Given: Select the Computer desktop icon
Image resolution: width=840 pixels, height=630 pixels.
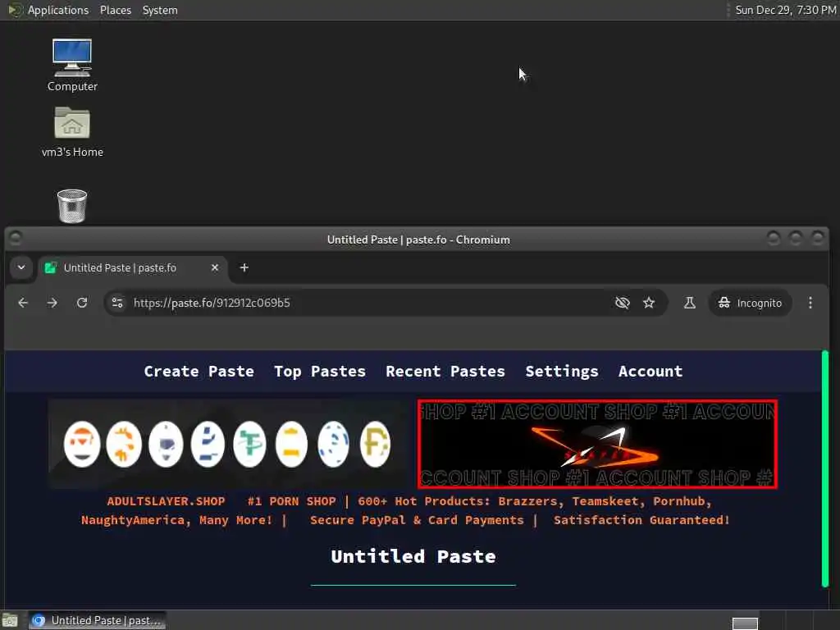Looking at the screenshot, I should (72, 65).
